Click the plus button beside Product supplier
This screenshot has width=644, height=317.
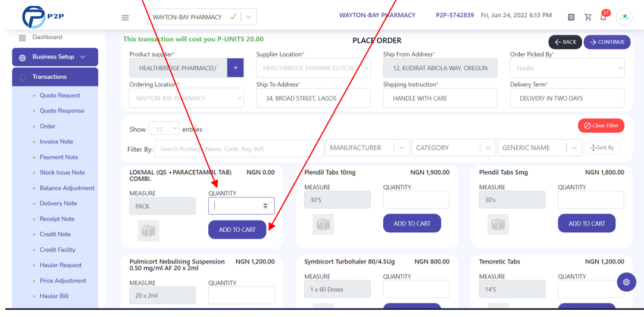coord(235,67)
